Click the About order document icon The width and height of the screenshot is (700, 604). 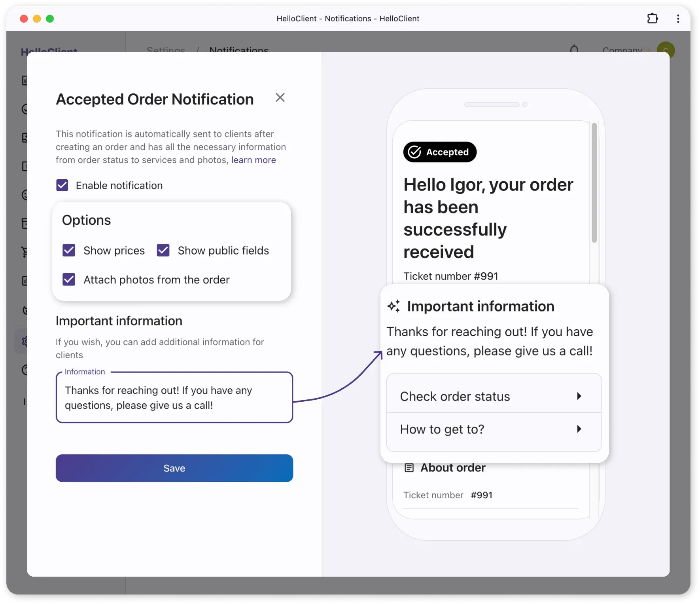click(x=409, y=468)
